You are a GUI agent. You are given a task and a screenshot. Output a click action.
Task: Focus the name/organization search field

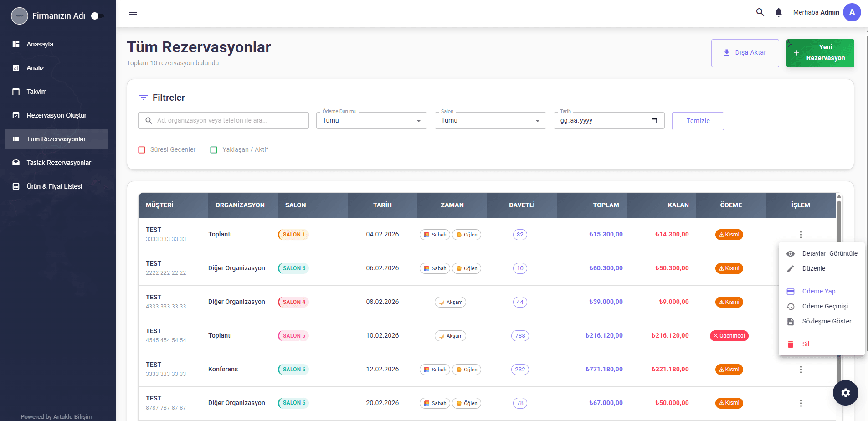[223, 121]
